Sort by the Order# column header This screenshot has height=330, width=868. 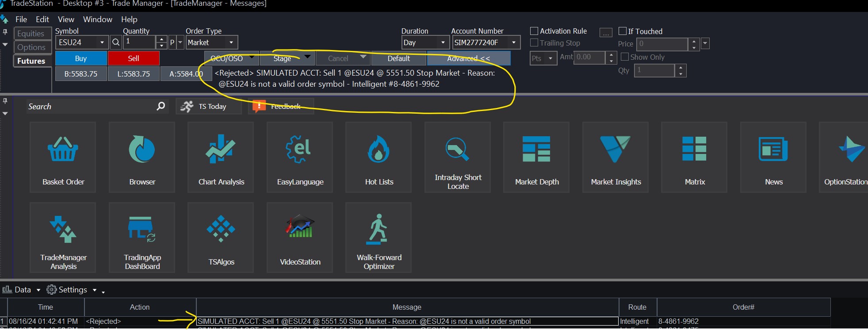[743, 307]
